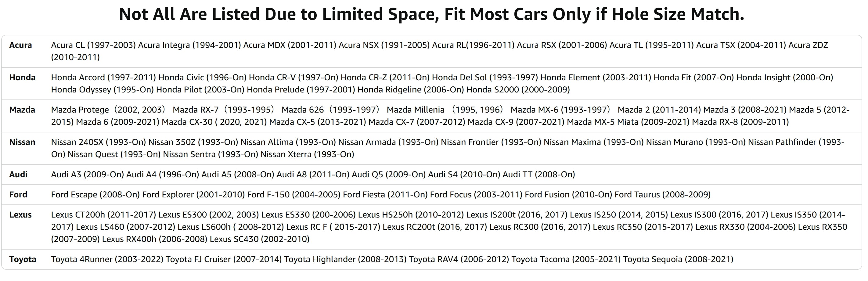Screen dimensions: 868x281
Task: Click the Mazda brand row label
Action: (x=22, y=110)
